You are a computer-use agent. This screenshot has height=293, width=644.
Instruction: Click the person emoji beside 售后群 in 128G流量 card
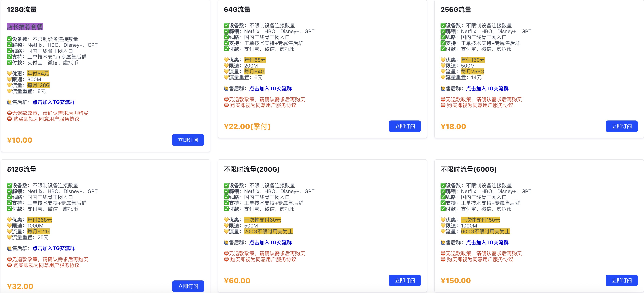(x=9, y=102)
